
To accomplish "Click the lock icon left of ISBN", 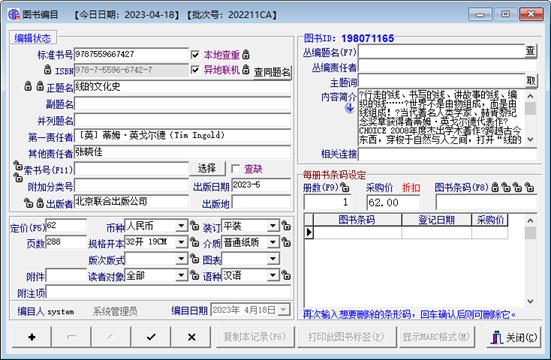I will (x=48, y=70).
